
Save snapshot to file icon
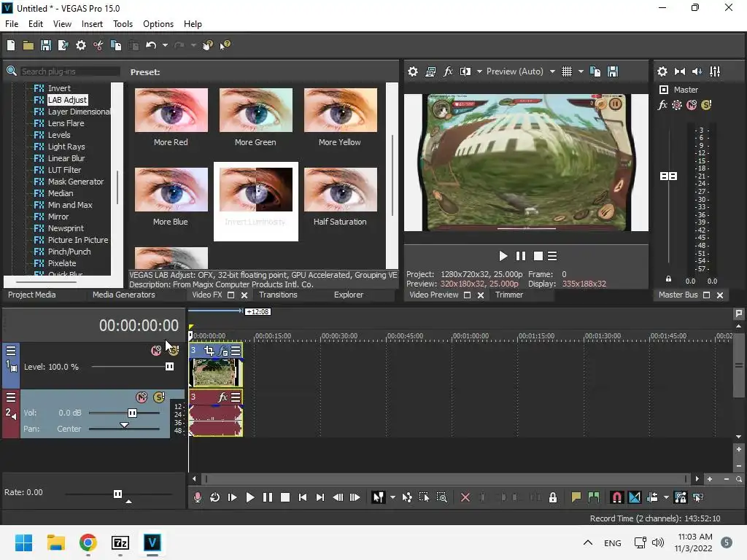point(613,71)
